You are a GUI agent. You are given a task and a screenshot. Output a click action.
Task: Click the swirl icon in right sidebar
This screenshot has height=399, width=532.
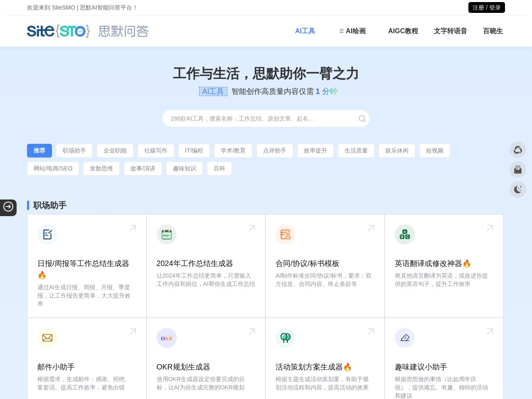[x=517, y=150]
